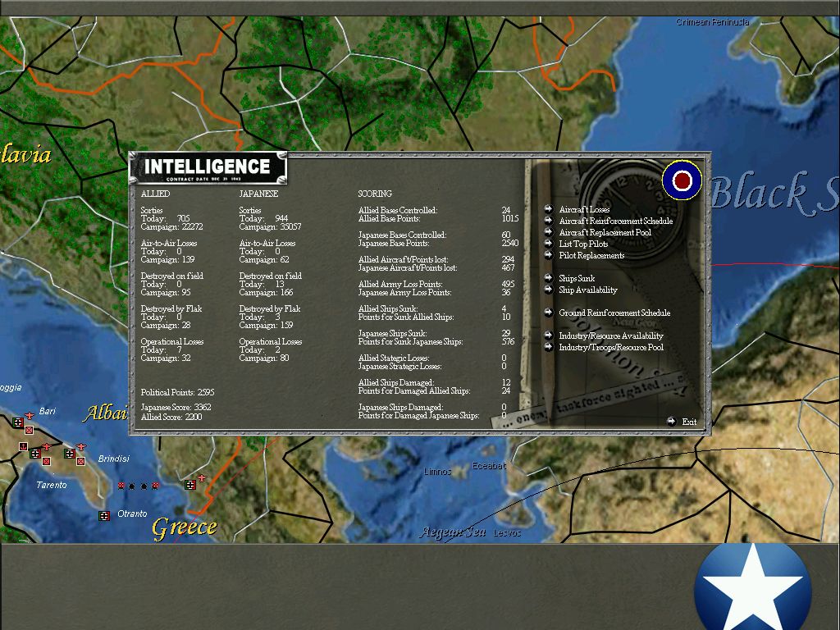Click the Allied Ships Damaged: label
Screen dimensions: 840x630
(x=396, y=382)
